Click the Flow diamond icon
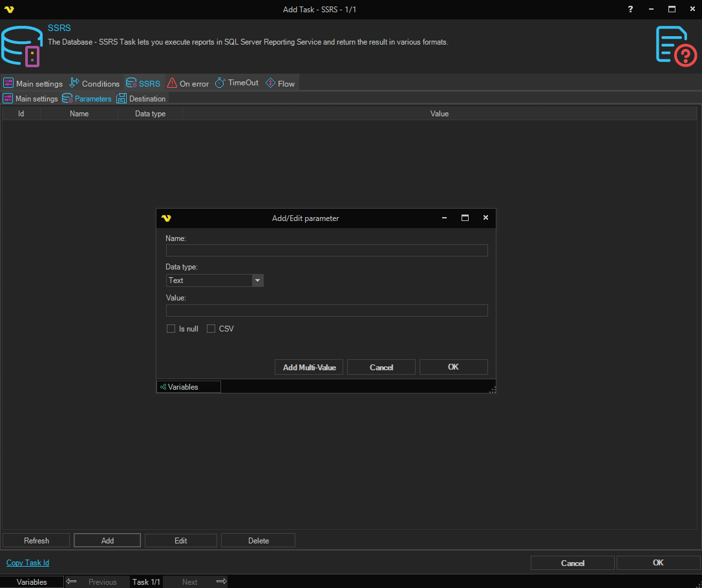Viewport: 702px width, 588px height. click(270, 83)
